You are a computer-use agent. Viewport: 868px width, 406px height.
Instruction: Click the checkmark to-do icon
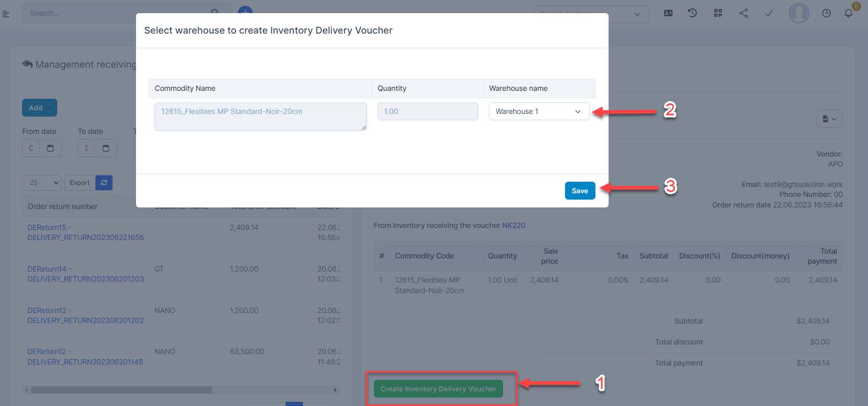click(x=769, y=13)
